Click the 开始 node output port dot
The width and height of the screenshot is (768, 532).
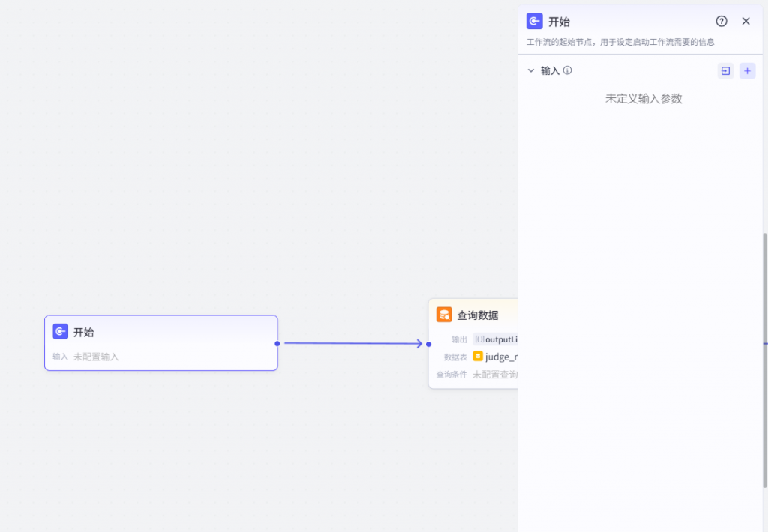point(277,344)
